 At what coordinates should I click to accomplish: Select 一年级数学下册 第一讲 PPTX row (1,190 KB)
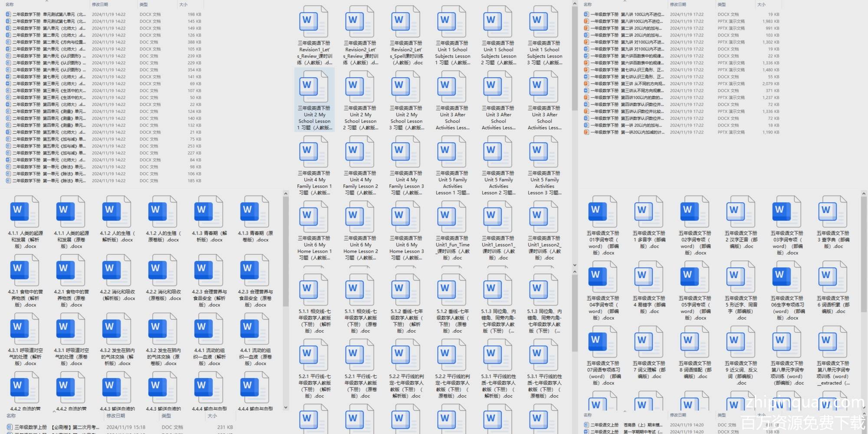[x=682, y=132]
